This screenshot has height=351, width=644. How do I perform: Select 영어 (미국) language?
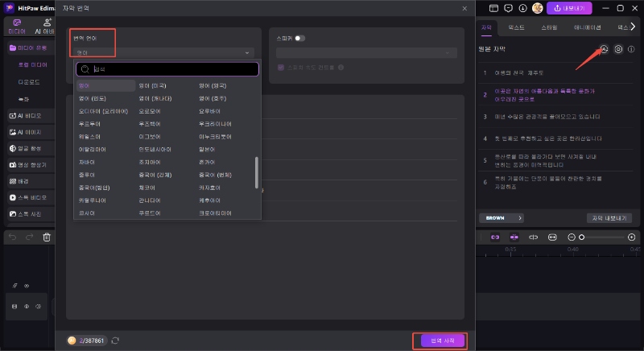pos(152,86)
